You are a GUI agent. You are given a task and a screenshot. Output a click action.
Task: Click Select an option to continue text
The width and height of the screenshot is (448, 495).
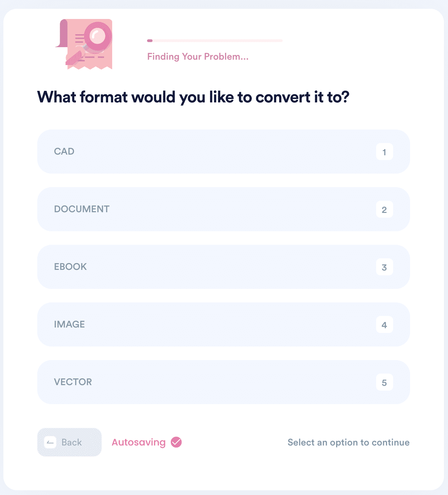tap(349, 442)
